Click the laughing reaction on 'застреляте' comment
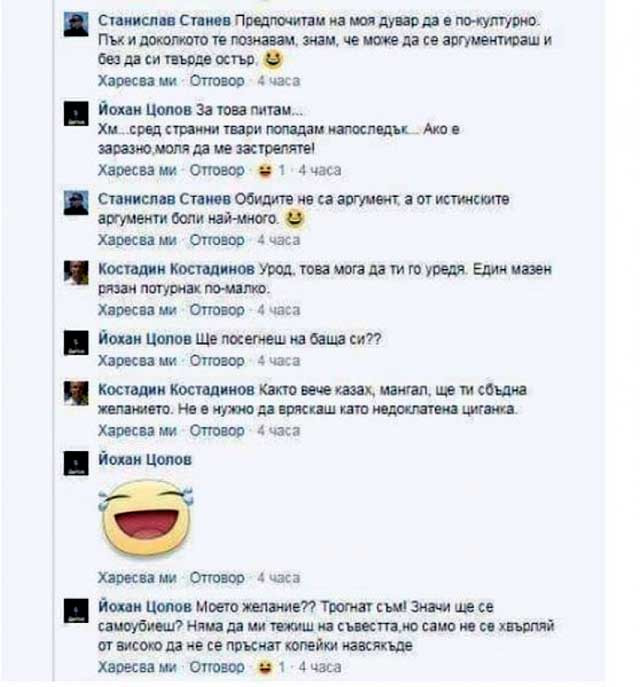 coord(265,170)
